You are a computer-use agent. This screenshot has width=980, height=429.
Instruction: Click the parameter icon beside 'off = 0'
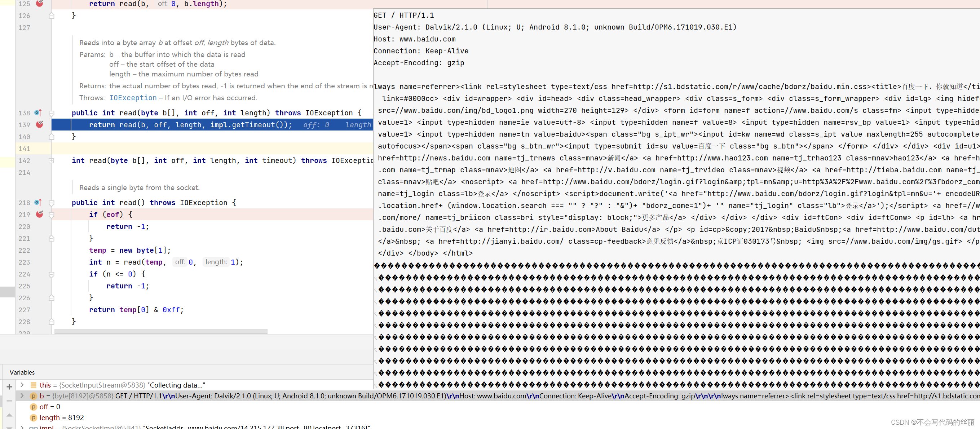pyautogui.click(x=34, y=407)
